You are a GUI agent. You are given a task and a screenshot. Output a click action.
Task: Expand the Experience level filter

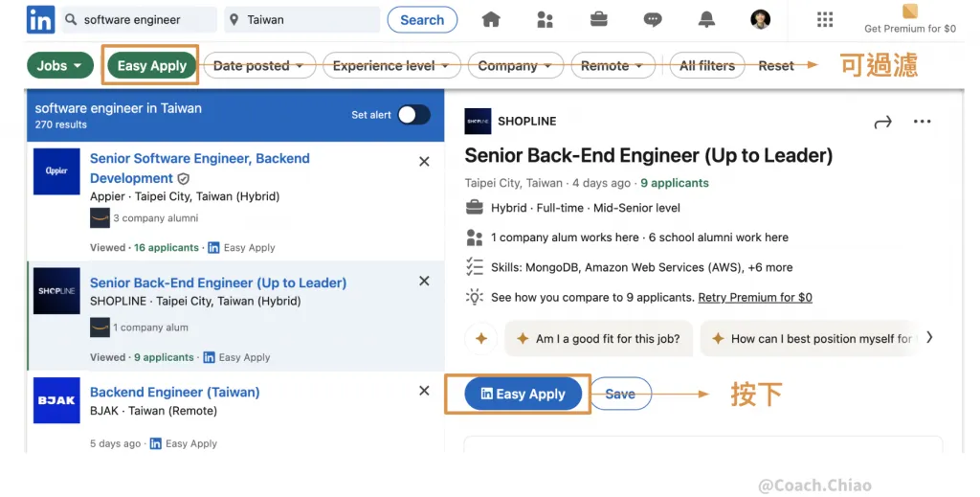coord(390,65)
